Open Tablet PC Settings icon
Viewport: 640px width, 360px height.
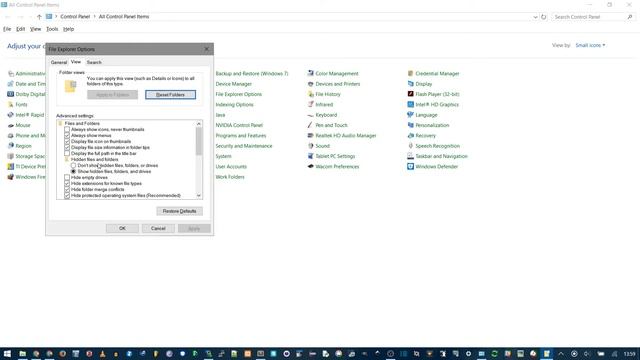311,156
